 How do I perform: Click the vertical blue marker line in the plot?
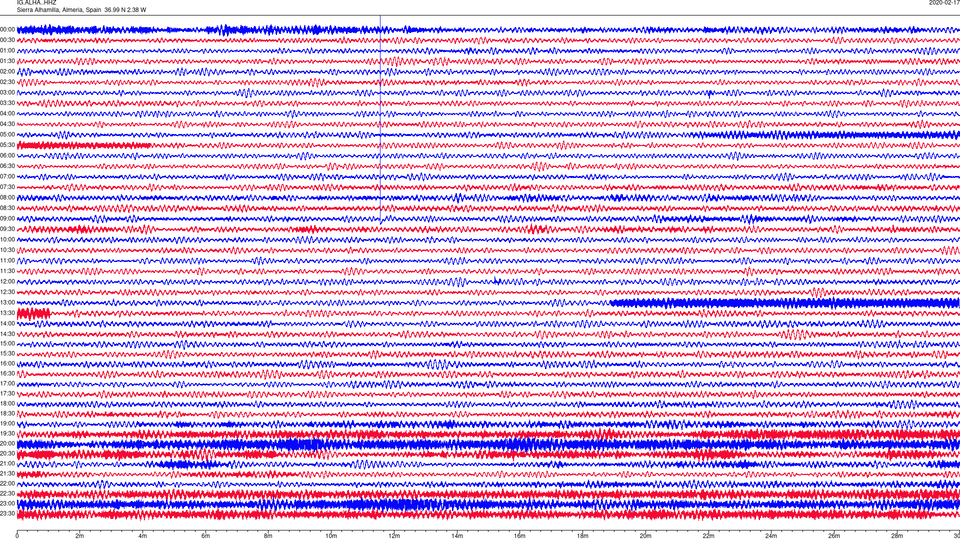(380, 120)
